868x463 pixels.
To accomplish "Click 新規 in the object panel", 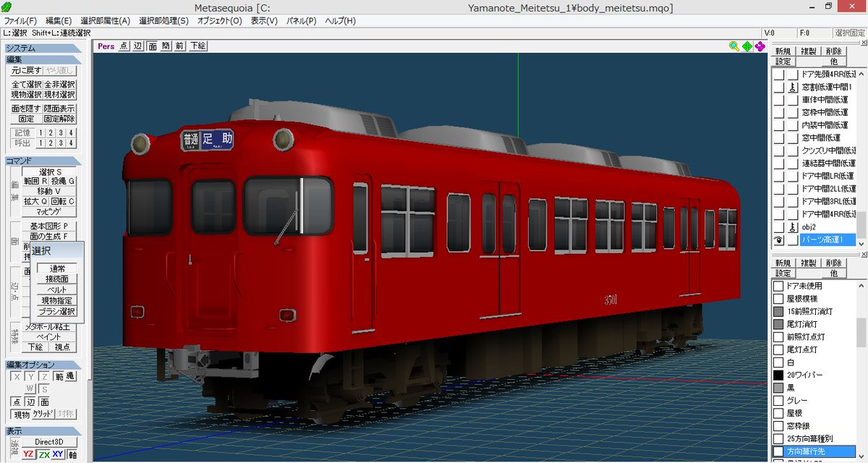I will [783, 51].
